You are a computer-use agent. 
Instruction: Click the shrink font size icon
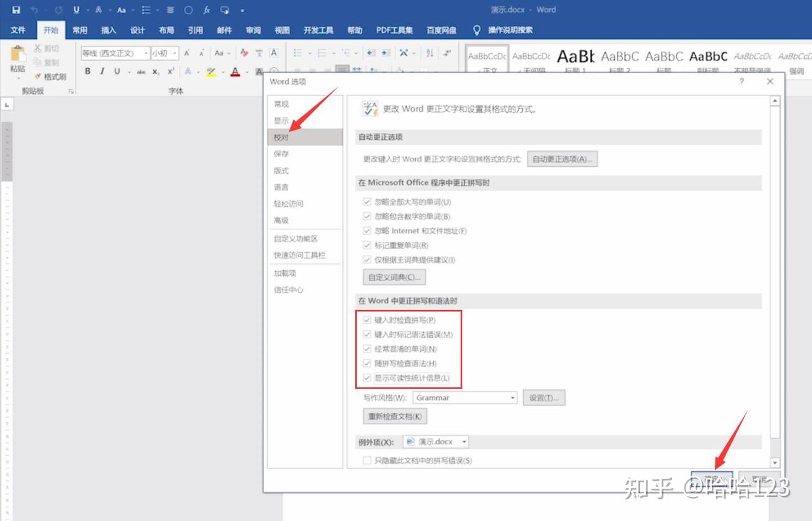(x=201, y=53)
